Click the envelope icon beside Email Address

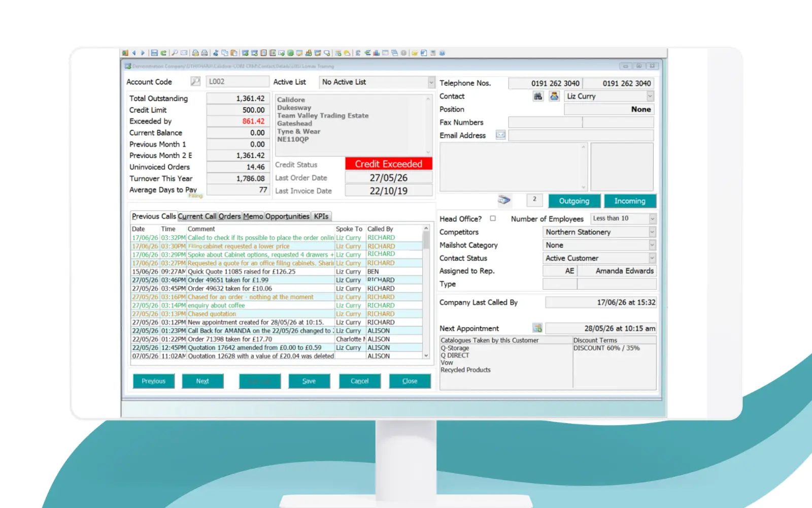coord(501,135)
